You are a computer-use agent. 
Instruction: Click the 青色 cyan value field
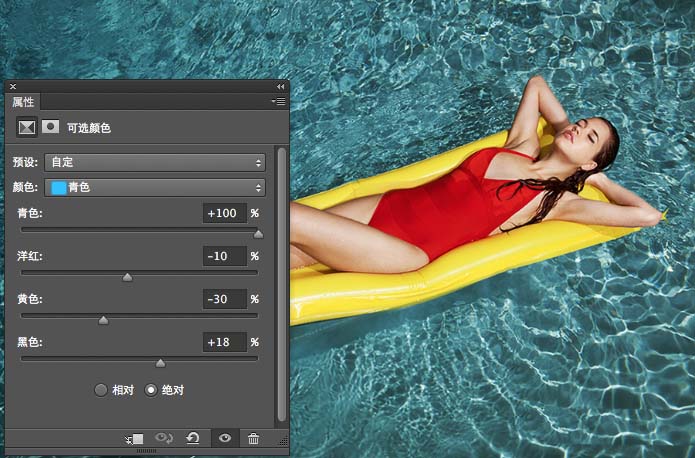[x=224, y=214]
